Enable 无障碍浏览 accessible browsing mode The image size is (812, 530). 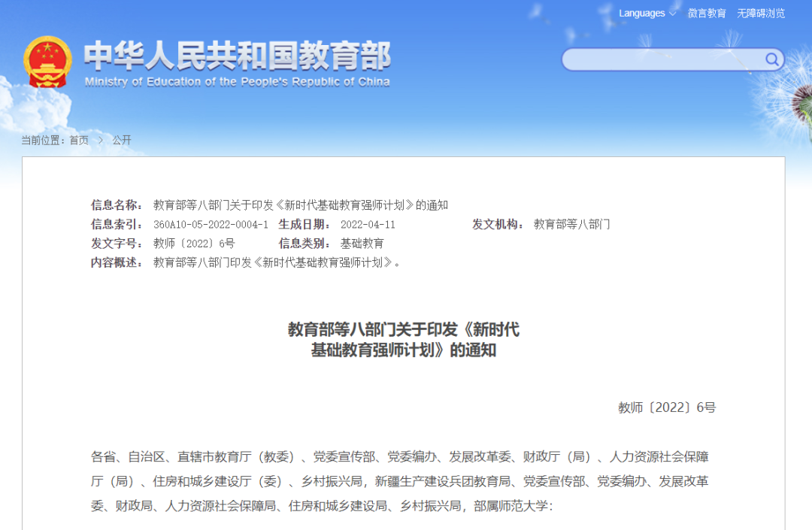coord(761,14)
